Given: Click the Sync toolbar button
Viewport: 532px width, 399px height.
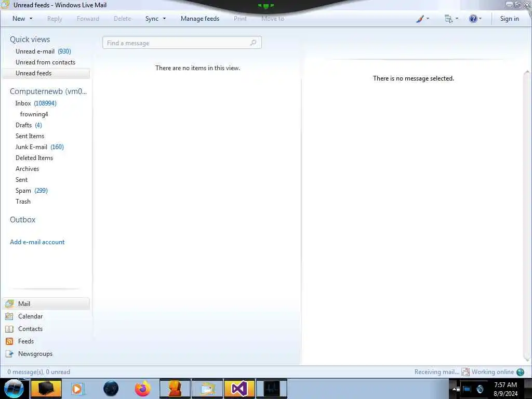Looking at the screenshot, I should click(x=152, y=19).
